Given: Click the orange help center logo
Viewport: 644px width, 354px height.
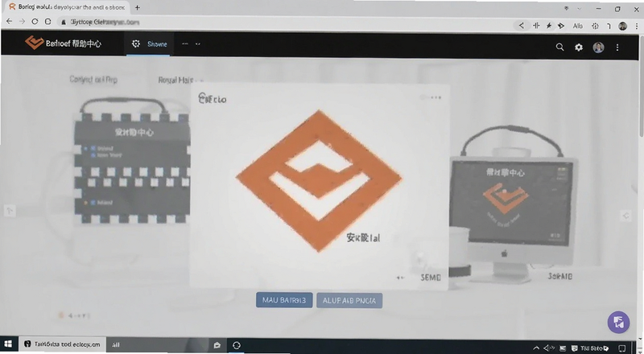Looking at the screenshot, I should pos(34,43).
